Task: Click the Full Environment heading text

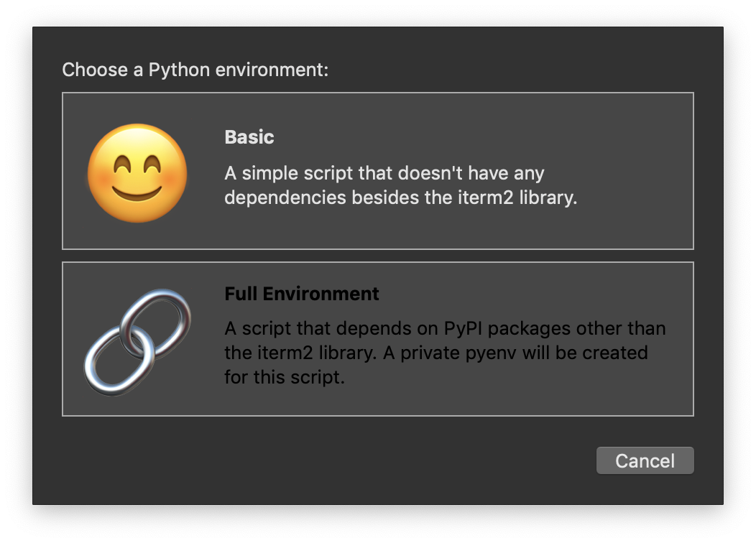Action: tap(301, 294)
